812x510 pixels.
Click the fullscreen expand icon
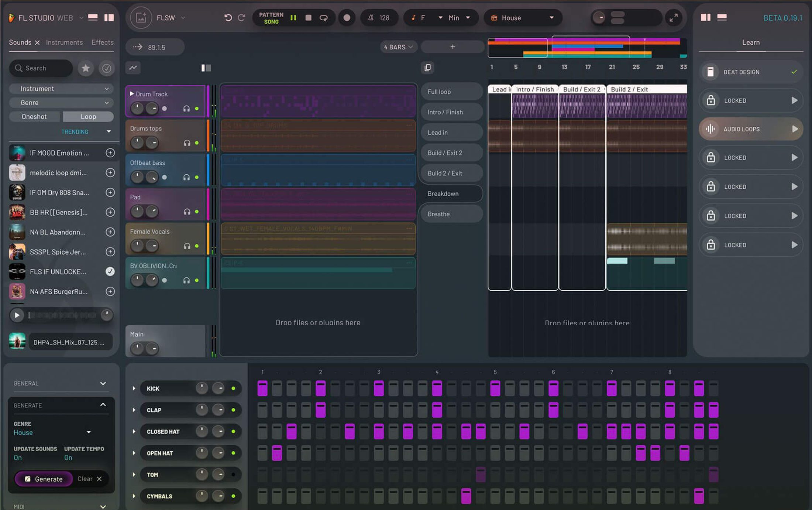pos(674,17)
